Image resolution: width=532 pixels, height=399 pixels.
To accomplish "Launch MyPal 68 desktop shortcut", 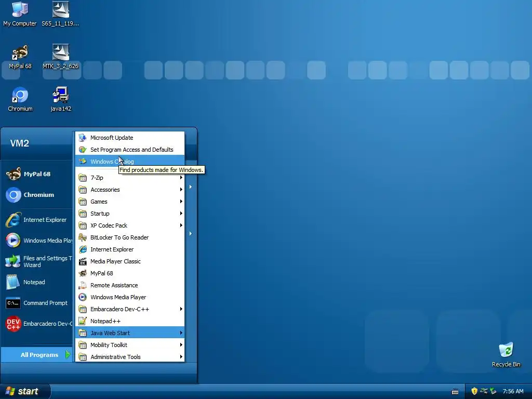I will pyautogui.click(x=20, y=57).
